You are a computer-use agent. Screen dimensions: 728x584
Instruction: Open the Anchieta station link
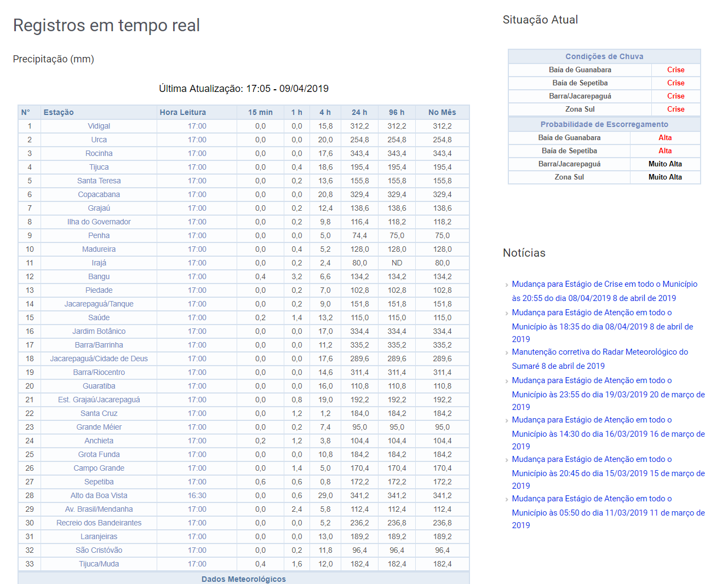99,441
